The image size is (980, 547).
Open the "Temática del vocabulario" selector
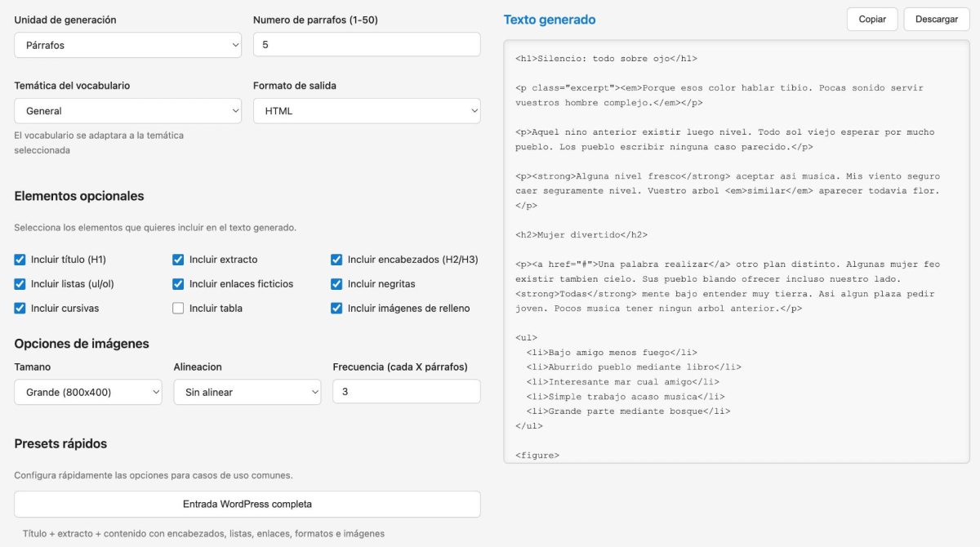click(x=127, y=110)
